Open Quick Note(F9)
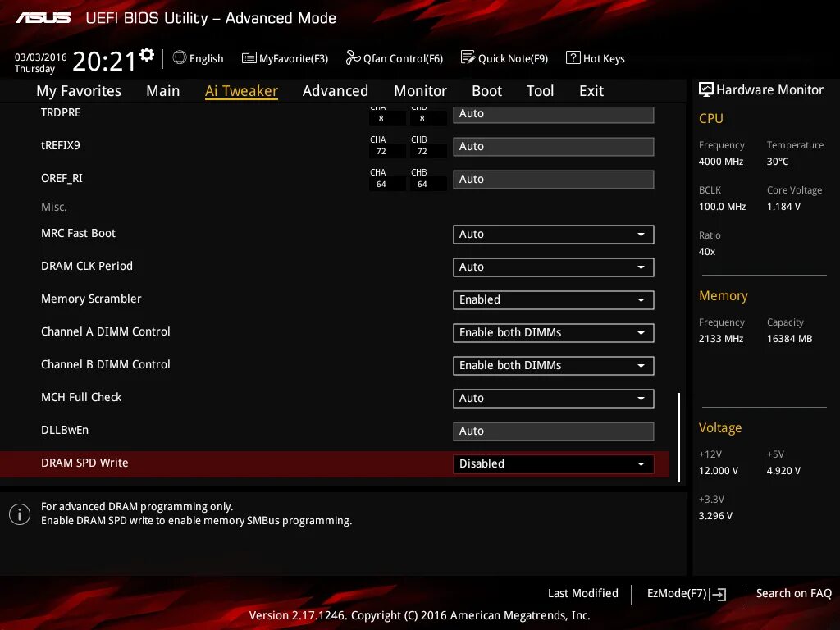 point(504,58)
